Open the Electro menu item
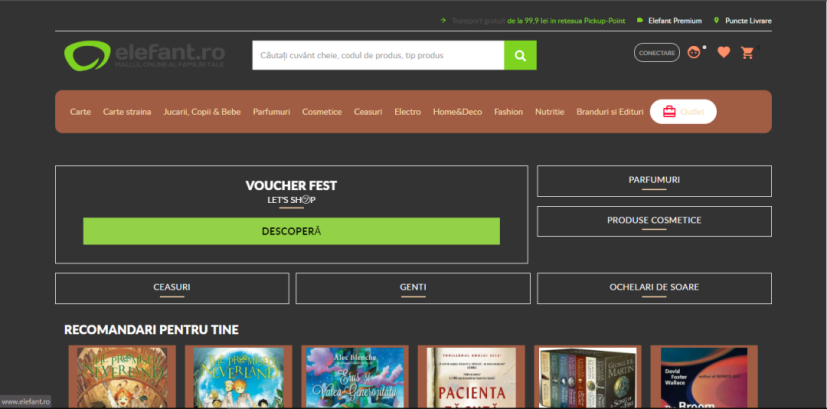Screen dimensions: 827x409 tap(408, 112)
